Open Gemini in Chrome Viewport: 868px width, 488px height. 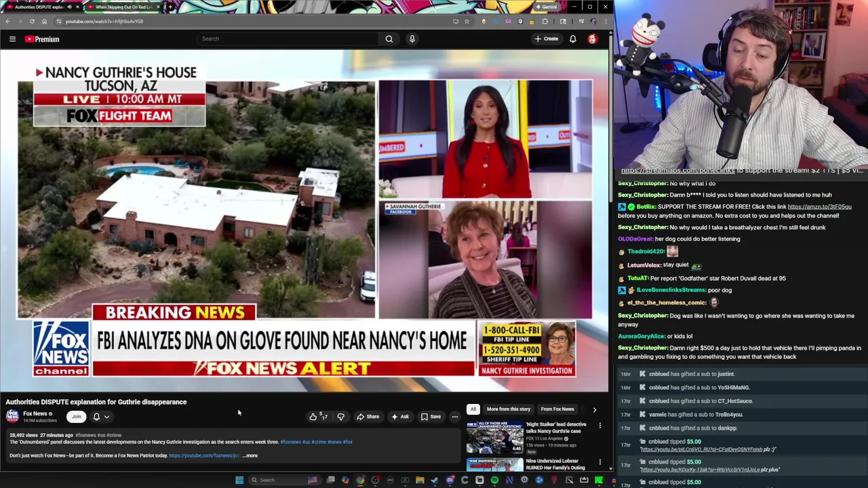tap(546, 7)
